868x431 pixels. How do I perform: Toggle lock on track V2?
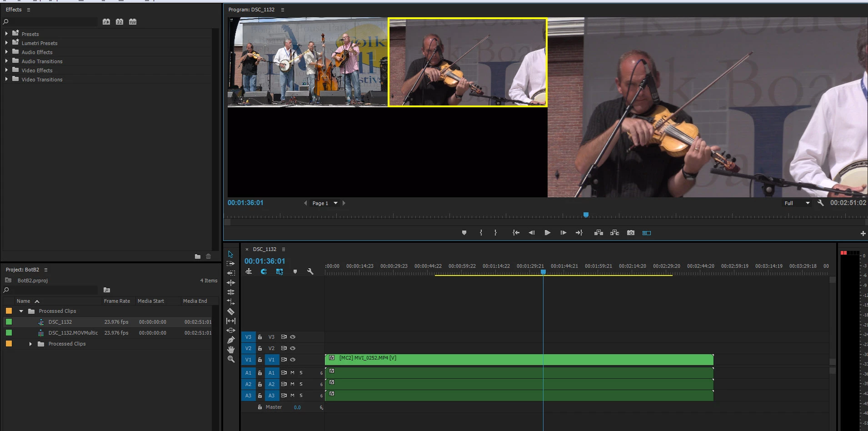point(260,348)
